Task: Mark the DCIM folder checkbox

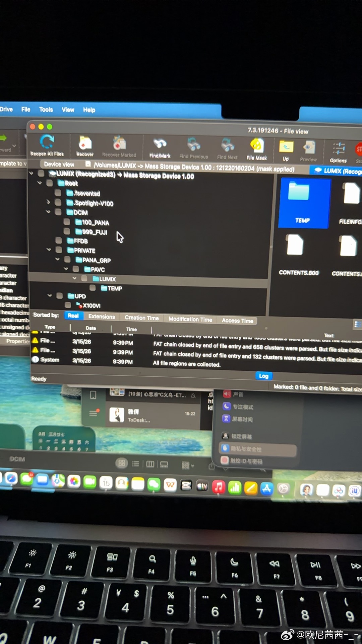Action: point(58,212)
